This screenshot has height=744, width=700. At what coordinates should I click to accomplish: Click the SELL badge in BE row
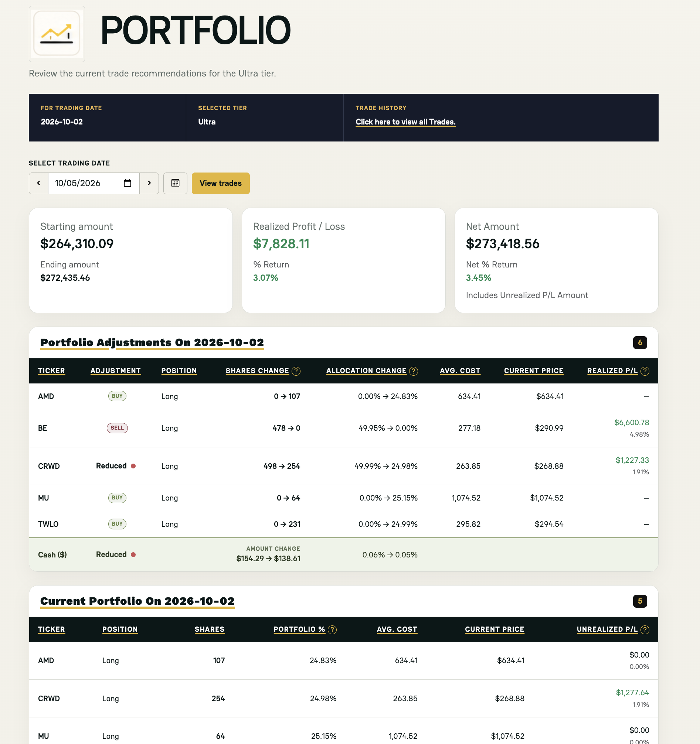pyautogui.click(x=117, y=428)
